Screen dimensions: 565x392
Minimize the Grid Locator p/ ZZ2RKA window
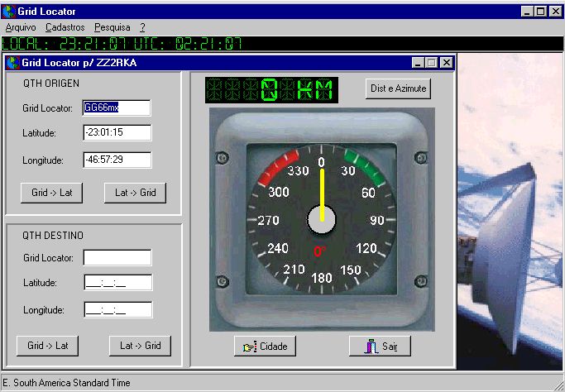[x=418, y=63]
